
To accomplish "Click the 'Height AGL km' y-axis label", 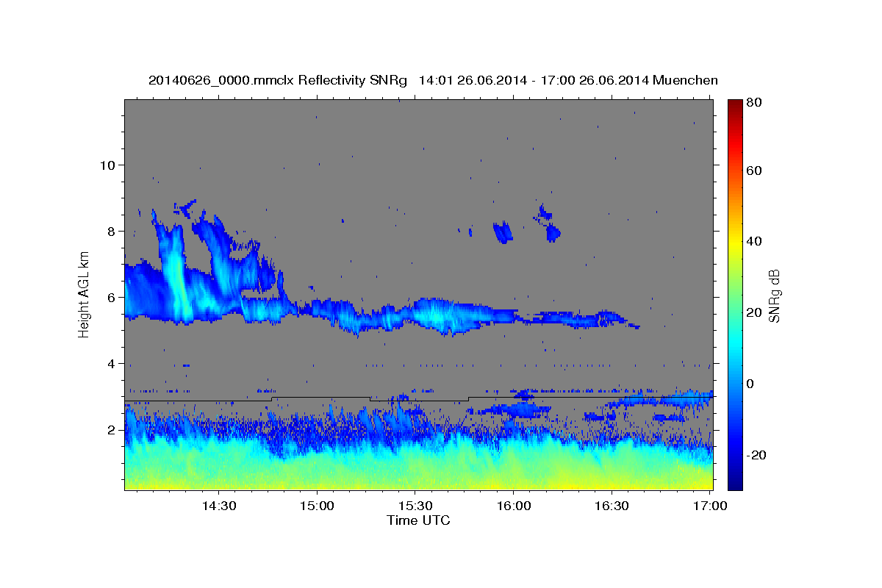I will point(85,294).
